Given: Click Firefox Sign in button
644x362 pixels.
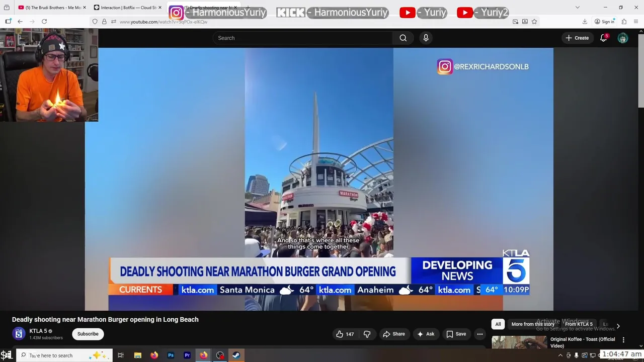Looking at the screenshot, I should point(604,22).
